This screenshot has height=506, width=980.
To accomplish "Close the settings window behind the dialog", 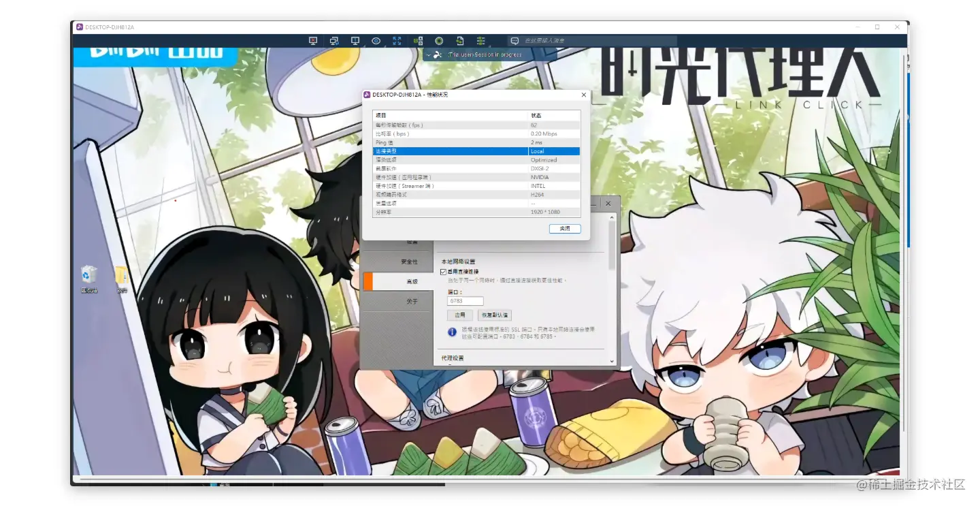I will pos(608,203).
